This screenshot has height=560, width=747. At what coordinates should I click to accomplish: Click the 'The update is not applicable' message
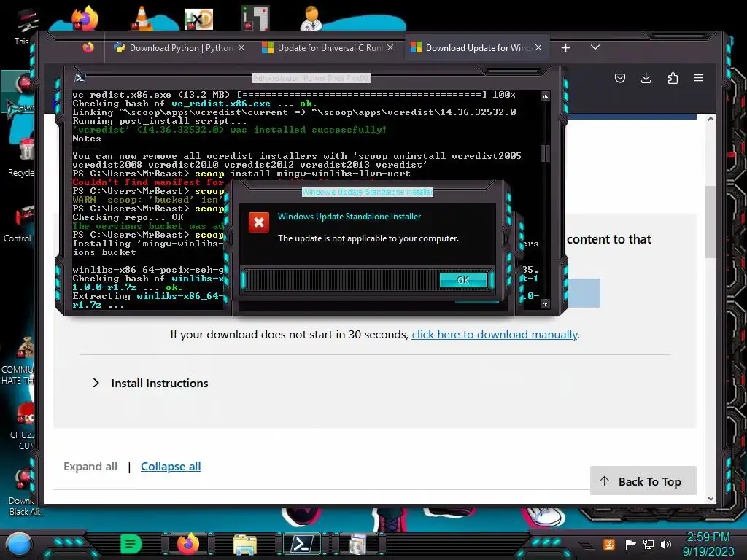[368, 238]
